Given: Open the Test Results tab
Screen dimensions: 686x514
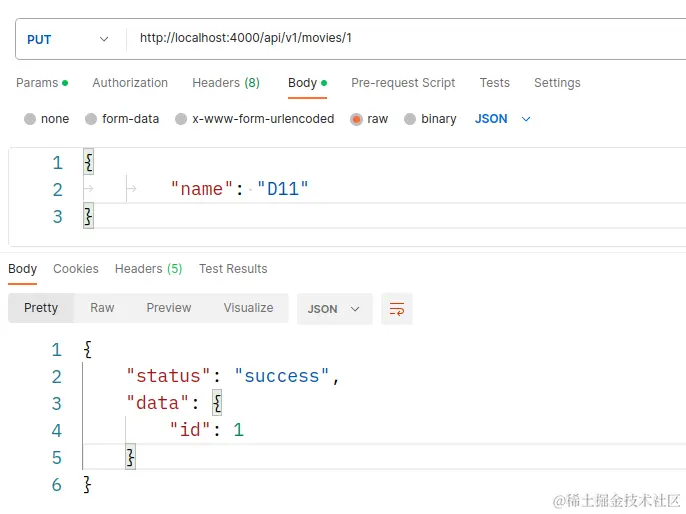Looking at the screenshot, I should (x=233, y=269).
